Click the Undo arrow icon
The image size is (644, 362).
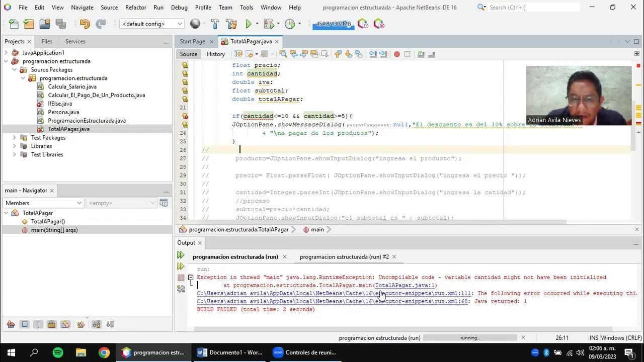85,24
